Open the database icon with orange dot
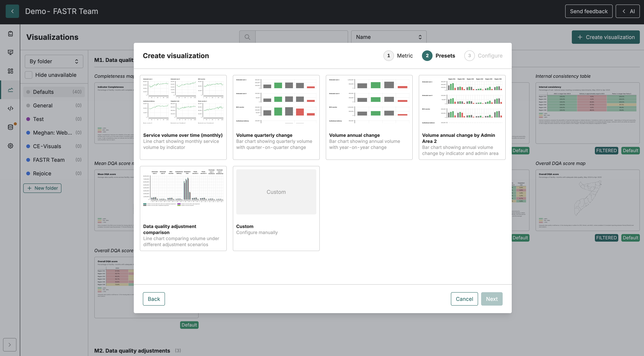The width and height of the screenshot is (644, 356). [x=10, y=127]
